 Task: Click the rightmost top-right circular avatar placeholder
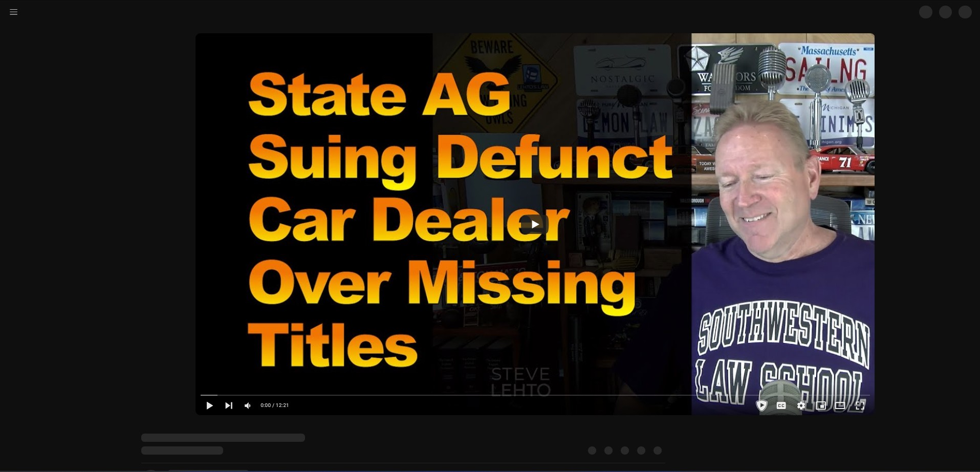click(x=965, y=12)
